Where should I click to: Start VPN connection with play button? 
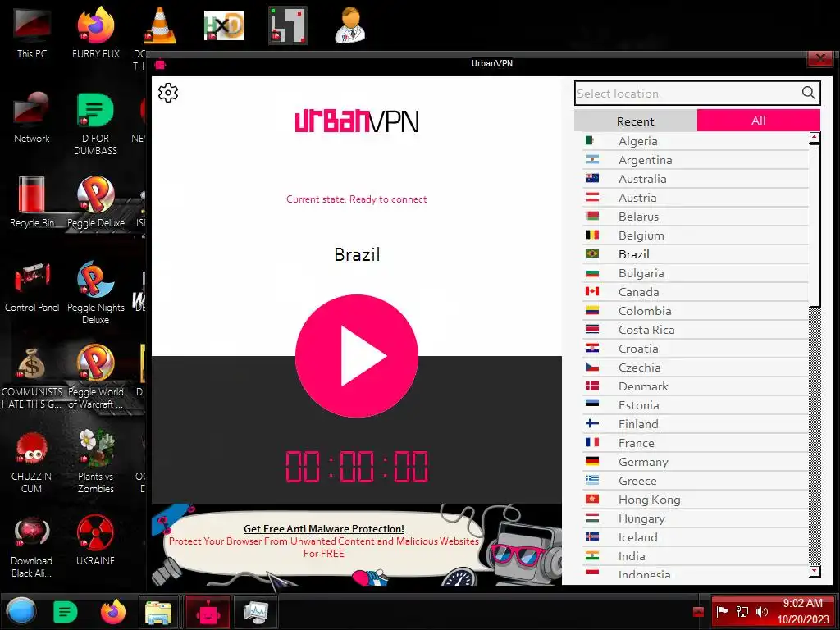click(357, 356)
